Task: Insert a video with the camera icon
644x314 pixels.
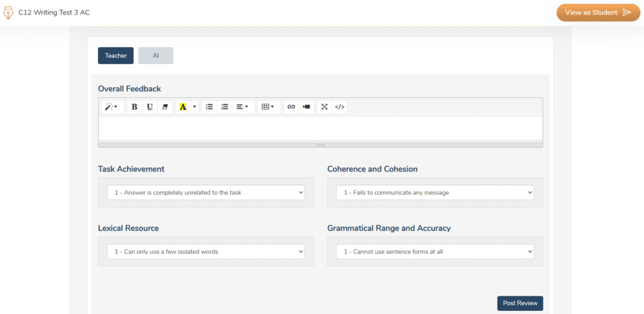Action: pyautogui.click(x=306, y=107)
